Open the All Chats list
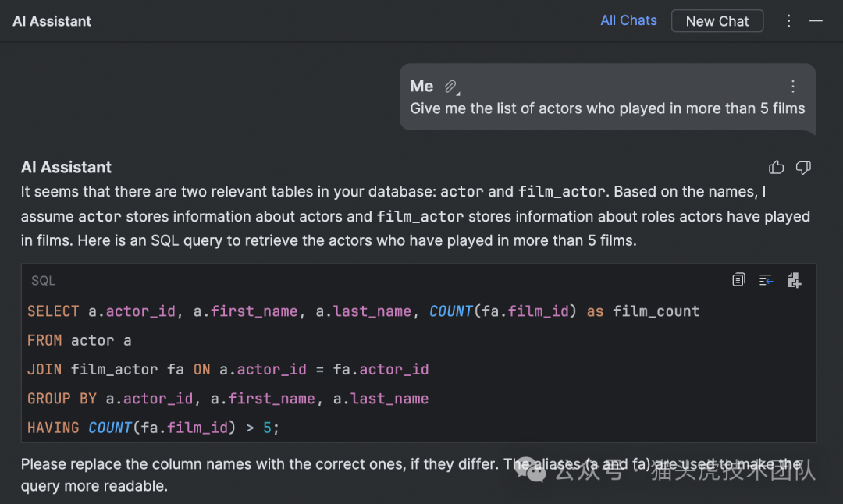The height and width of the screenshot is (504, 843). tap(628, 21)
